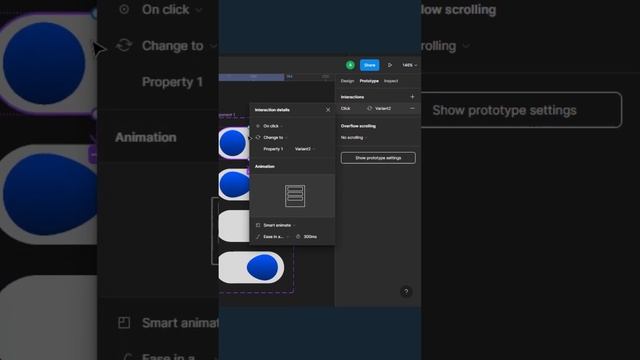Select the empty white toggle variant in the foreground canvas
Image resolution: width=640 pixels, height=360 pixels.
pos(234,226)
